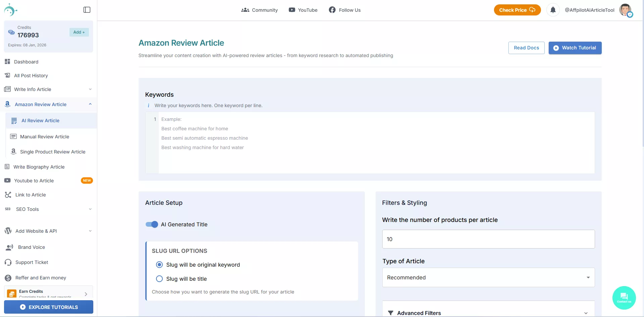Open Single Product Review Article page
The image size is (644, 317).
coord(53,152)
